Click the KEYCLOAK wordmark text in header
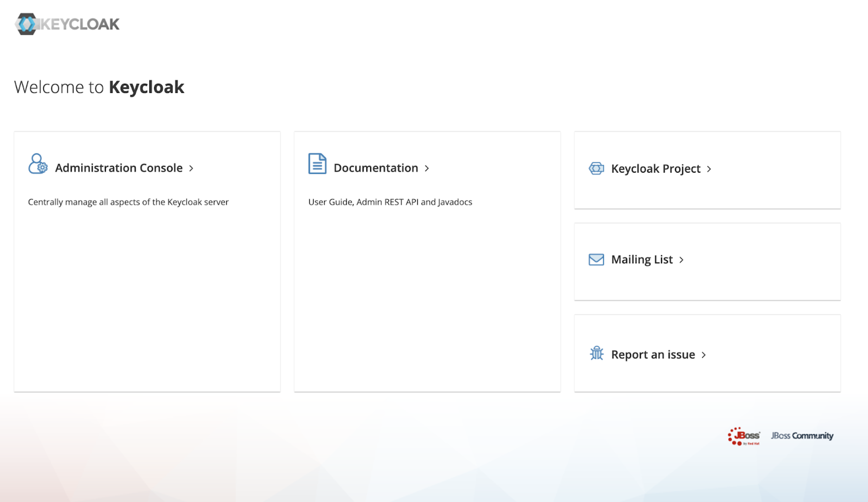Screen dimensions: 868x502 (x=80, y=24)
